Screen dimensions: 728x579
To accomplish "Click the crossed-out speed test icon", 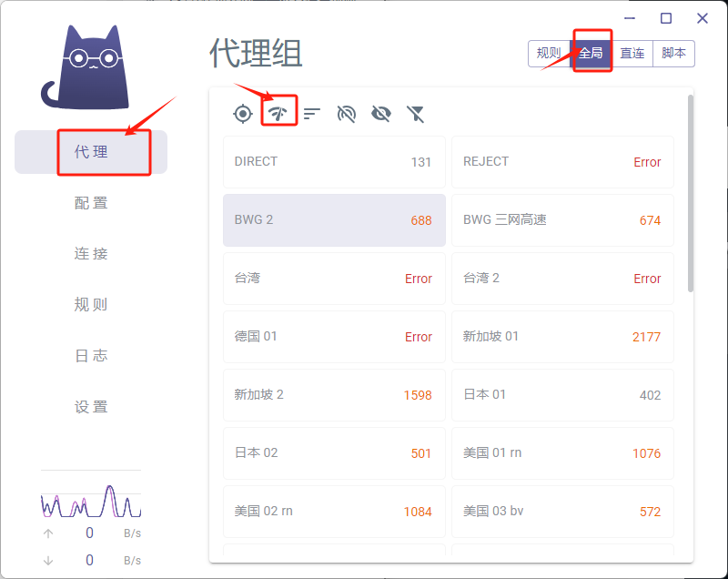I will point(347,114).
